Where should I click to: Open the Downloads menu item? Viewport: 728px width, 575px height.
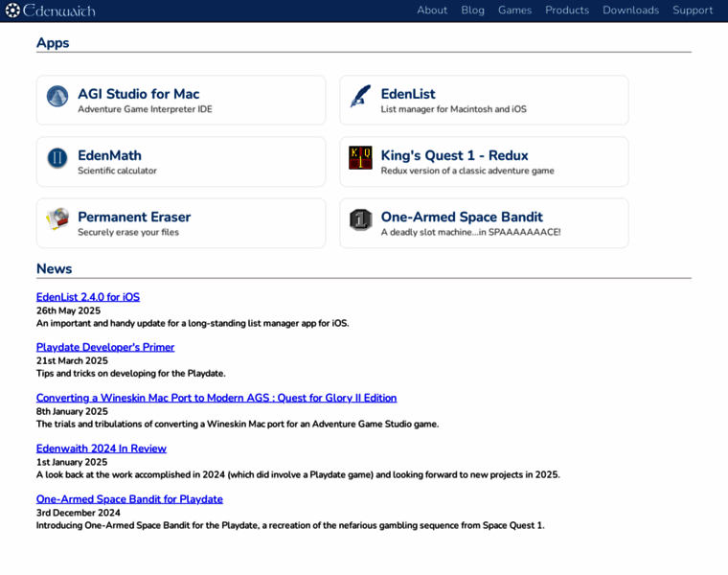[x=631, y=11]
